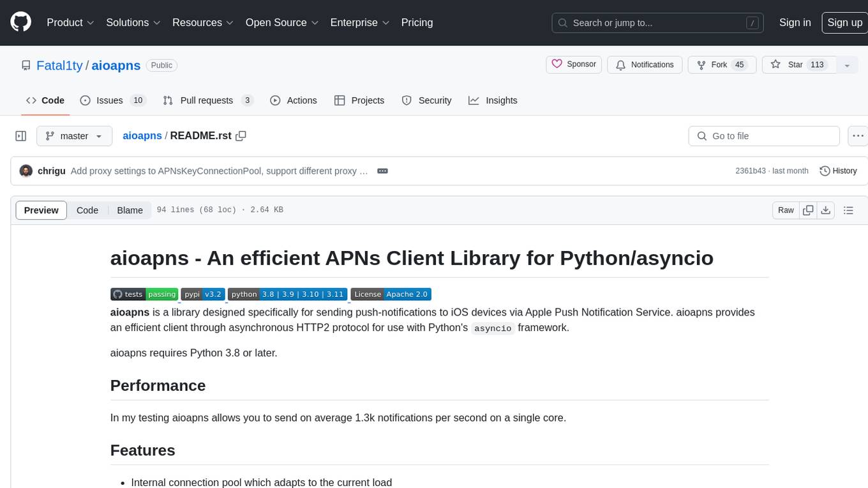Open the proxy settings commit message
The height and width of the screenshot is (488, 868).
click(220, 171)
